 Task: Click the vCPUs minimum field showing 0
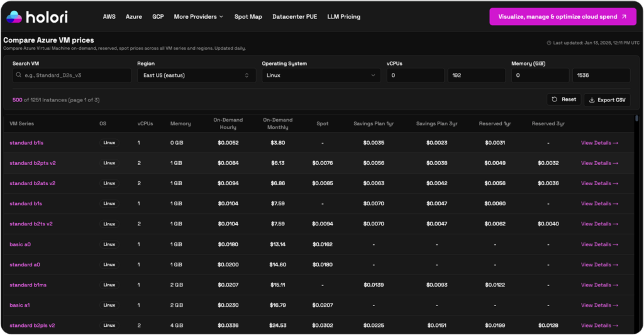(415, 75)
